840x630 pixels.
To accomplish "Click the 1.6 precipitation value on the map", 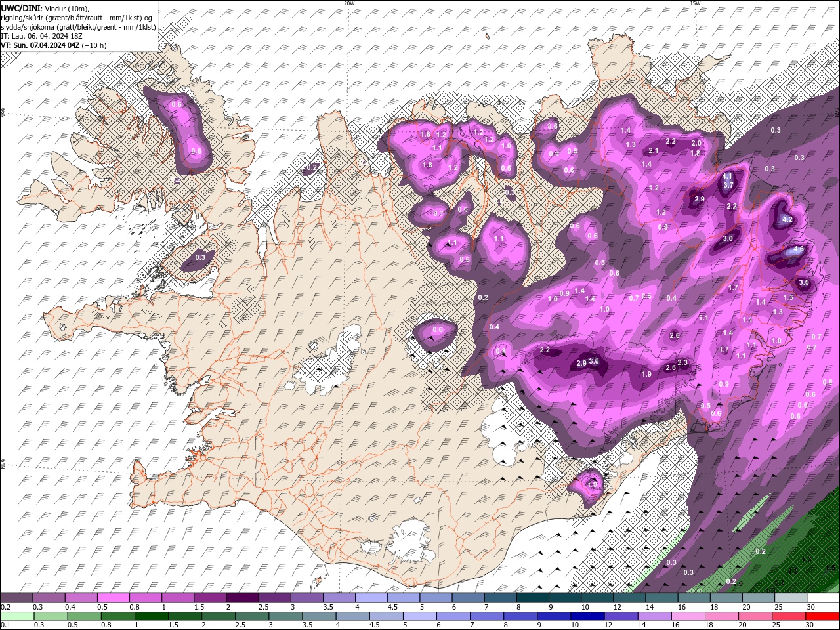I will [425, 134].
